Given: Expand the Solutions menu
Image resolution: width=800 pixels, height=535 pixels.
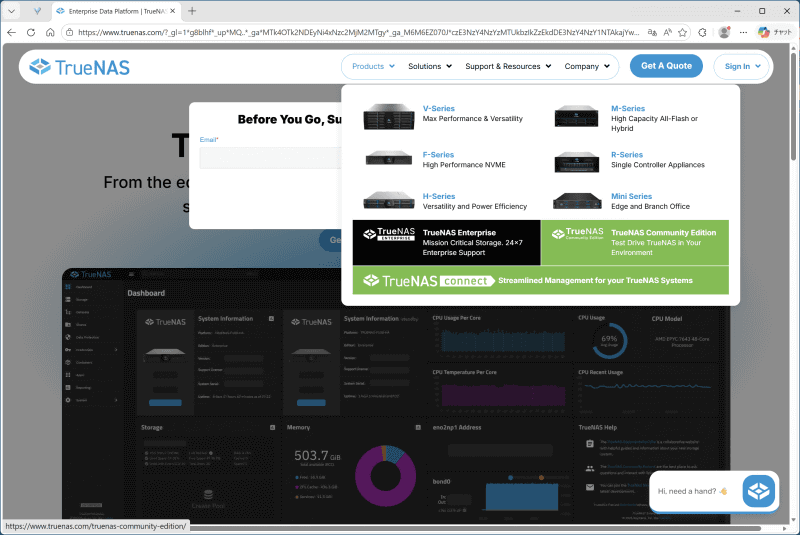Looking at the screenshot, I should pos(430,66).
